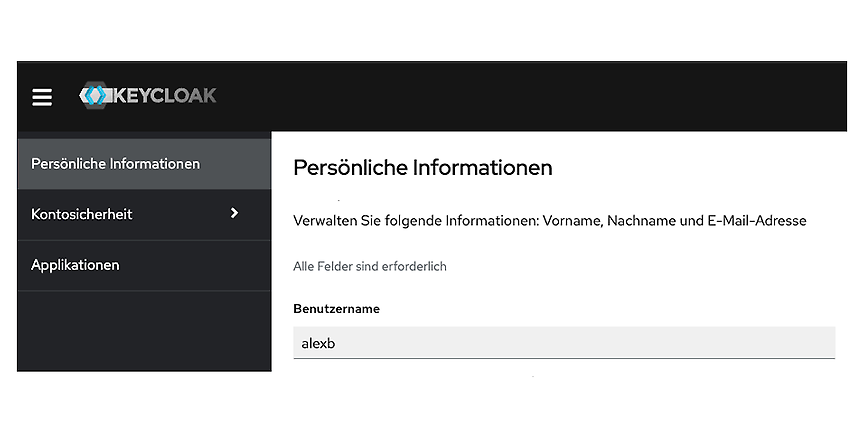
Task: Click the underline of the Benutzername field
Action: pos(564,358)
